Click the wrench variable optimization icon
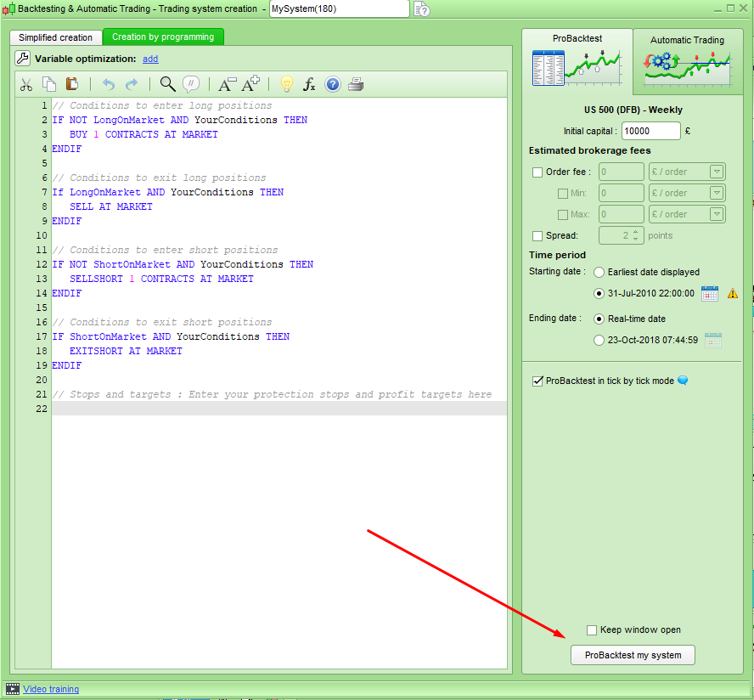This screenshot has width=754, height=700. click(22, 59)
